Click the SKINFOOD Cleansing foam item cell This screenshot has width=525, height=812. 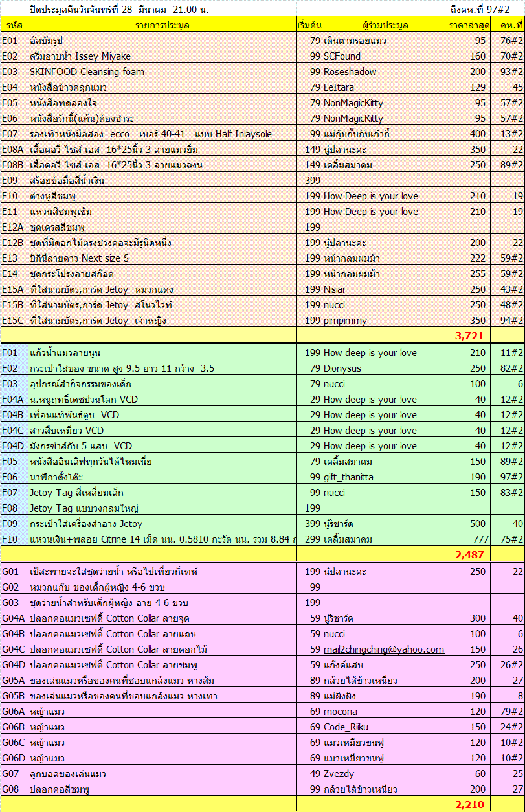coord(162,72)
